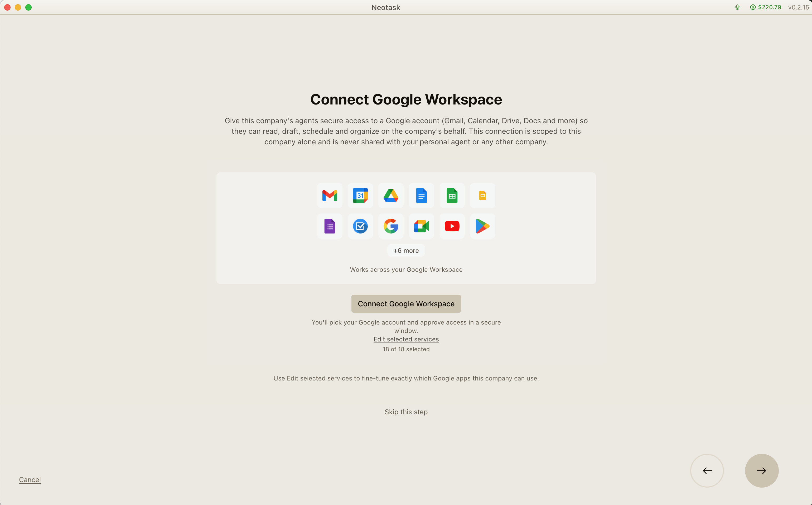This screenshot has width=812, height=505.
Task: Expand the +6 more services chip
Action: coord(406,250)
